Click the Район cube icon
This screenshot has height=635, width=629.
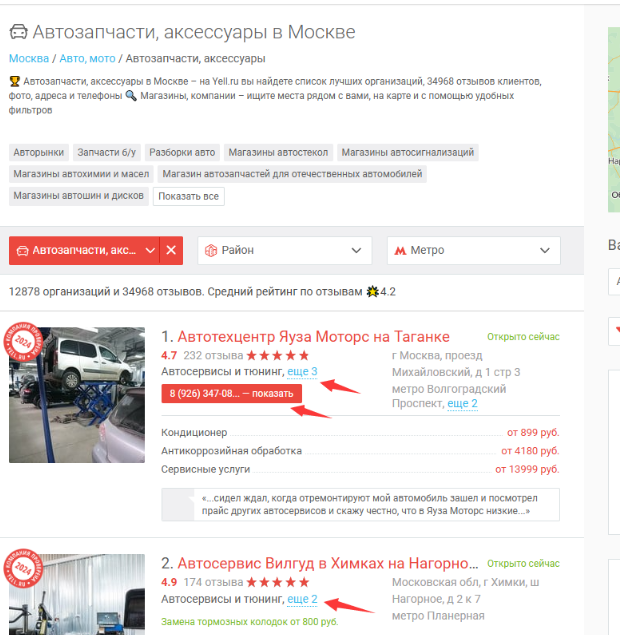coord(211,251)
